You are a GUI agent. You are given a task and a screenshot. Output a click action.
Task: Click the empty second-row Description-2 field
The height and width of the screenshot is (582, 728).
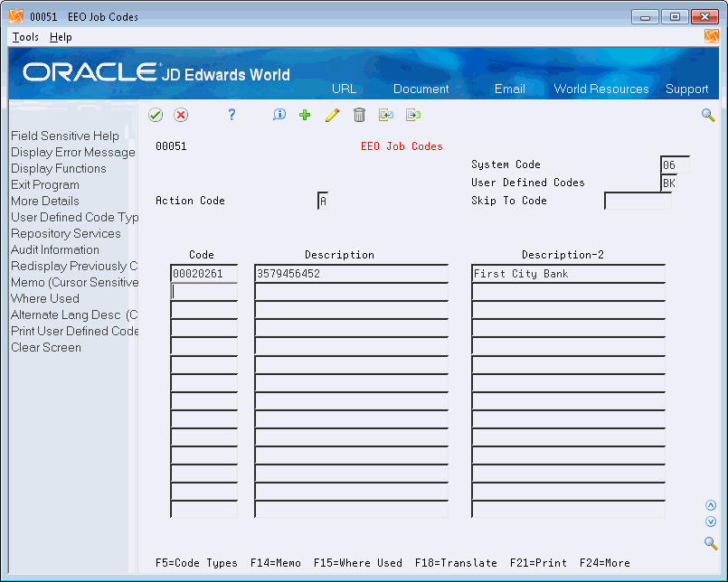[568, 292]
